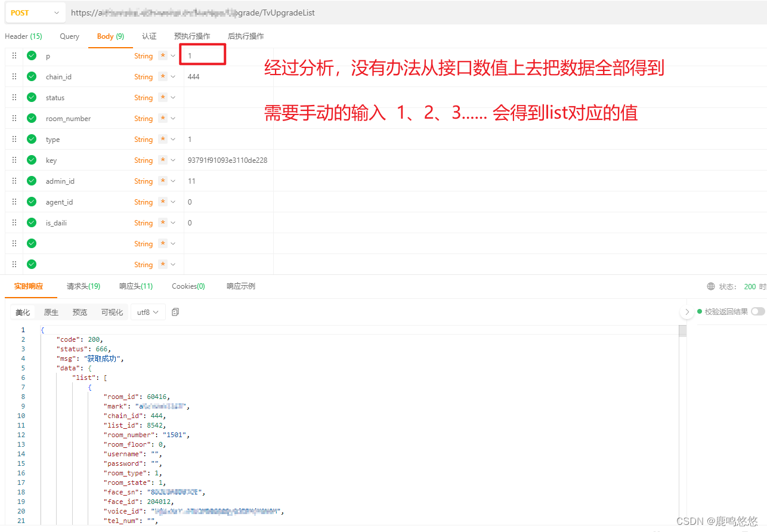Copy the response with the copy icon

[x=175, y=312]
